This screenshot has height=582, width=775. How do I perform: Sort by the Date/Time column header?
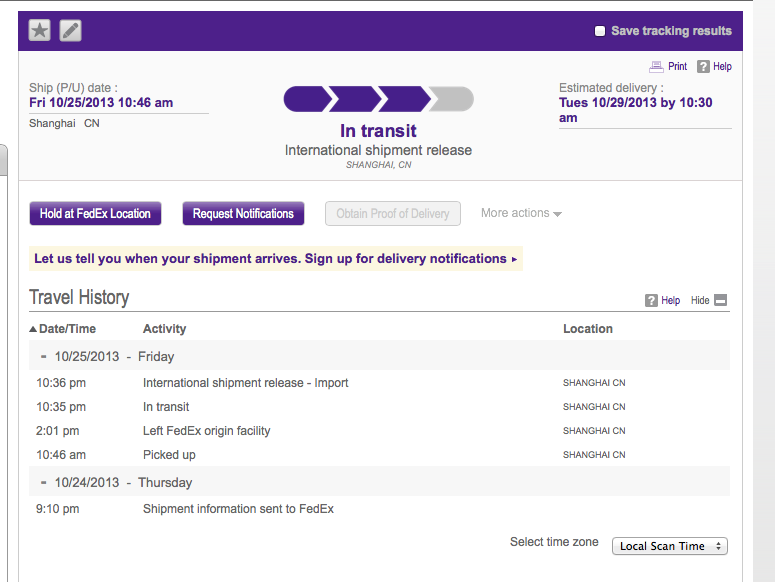coord(63,329)
